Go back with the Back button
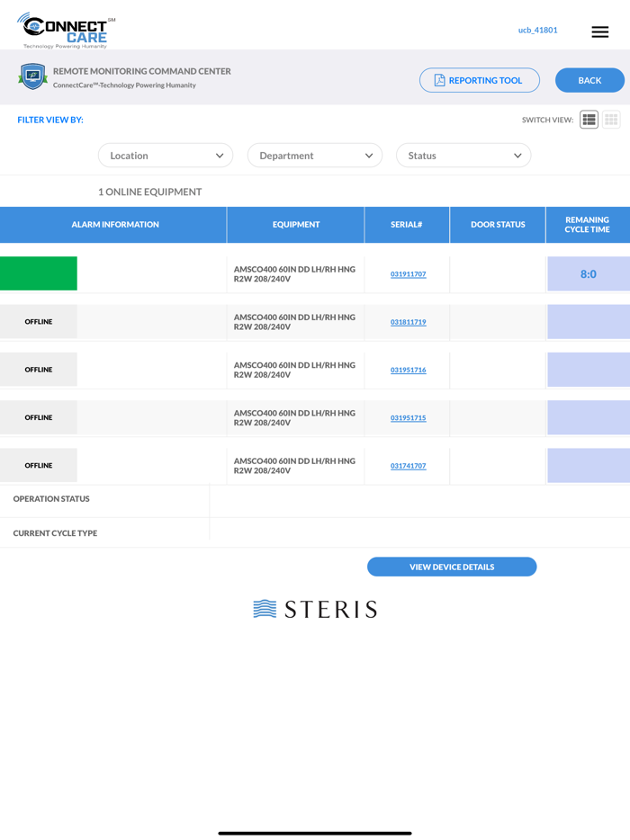630x840 pixels. coord(589,80)
